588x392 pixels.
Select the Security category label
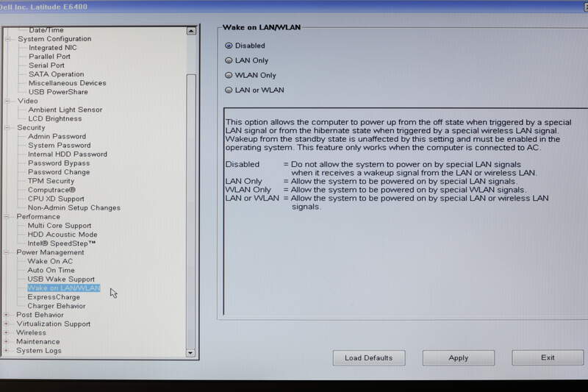(x=31, y=127)
